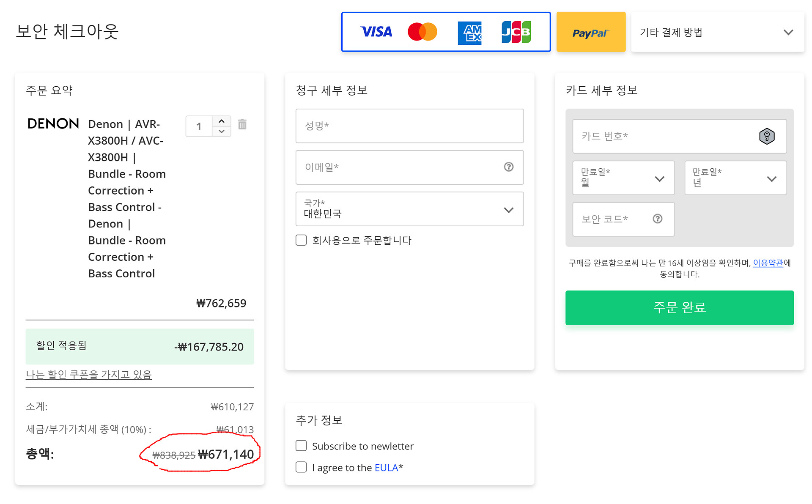Open other payment methods dropdown
812x504 pixels.
coord(717,32)
